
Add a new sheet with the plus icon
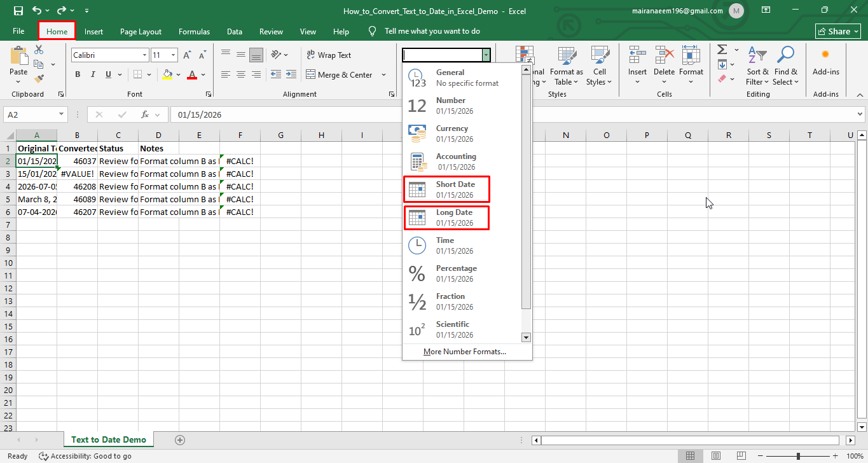tap(180, 439)
